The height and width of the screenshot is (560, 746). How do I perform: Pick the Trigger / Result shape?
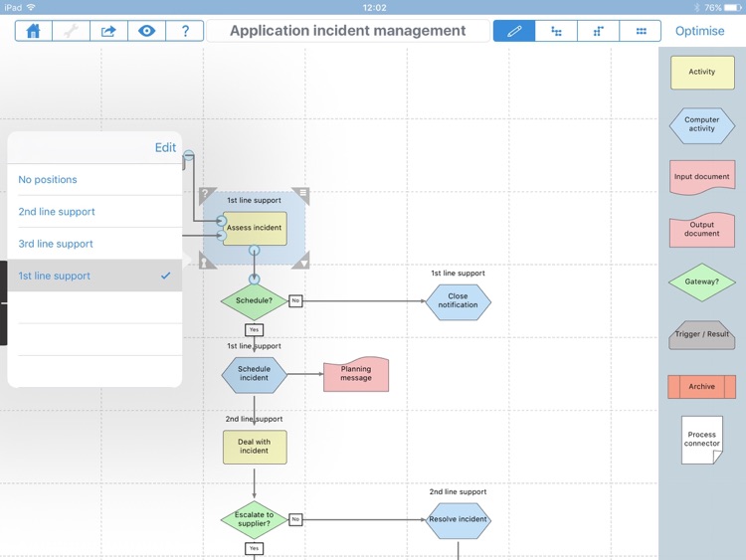coord(702,334)
